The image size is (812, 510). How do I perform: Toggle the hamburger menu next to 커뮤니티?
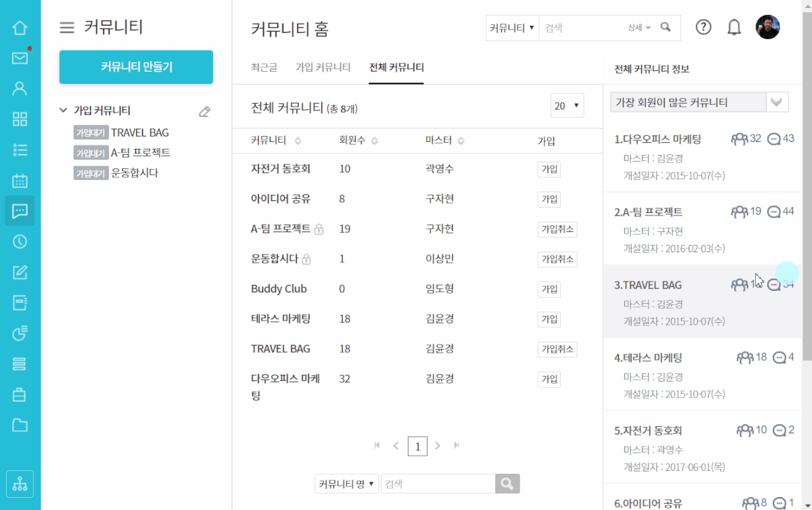coord(67,28)
